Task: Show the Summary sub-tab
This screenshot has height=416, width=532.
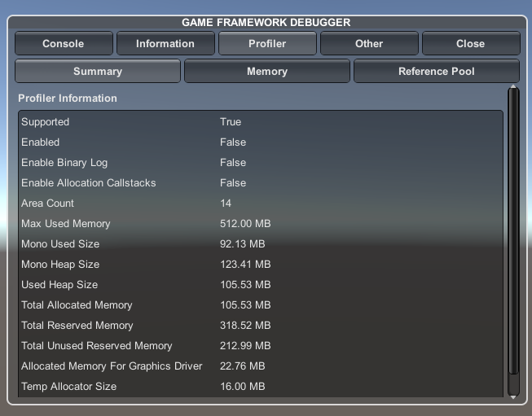Action: (98, 71)
